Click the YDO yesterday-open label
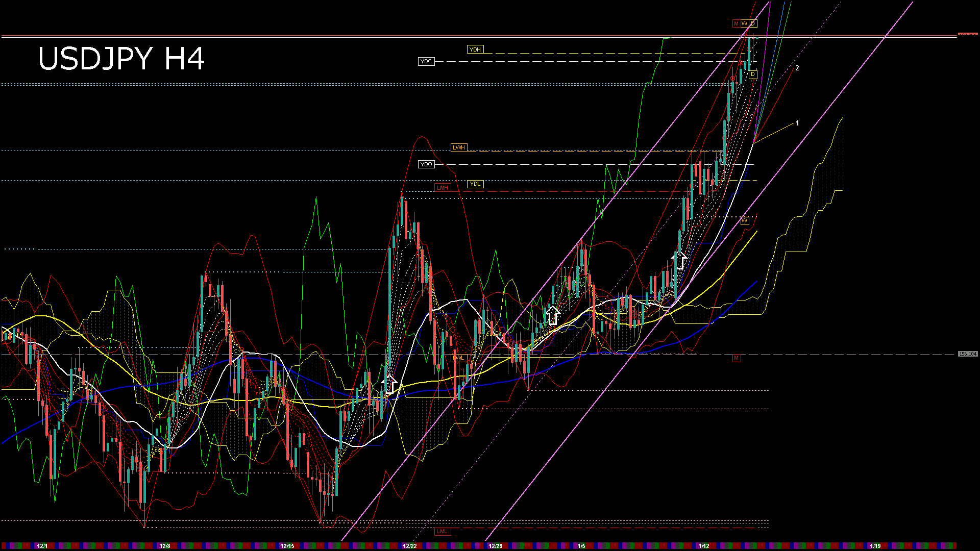Screen dimensions: 980x551 coord(426,164)
